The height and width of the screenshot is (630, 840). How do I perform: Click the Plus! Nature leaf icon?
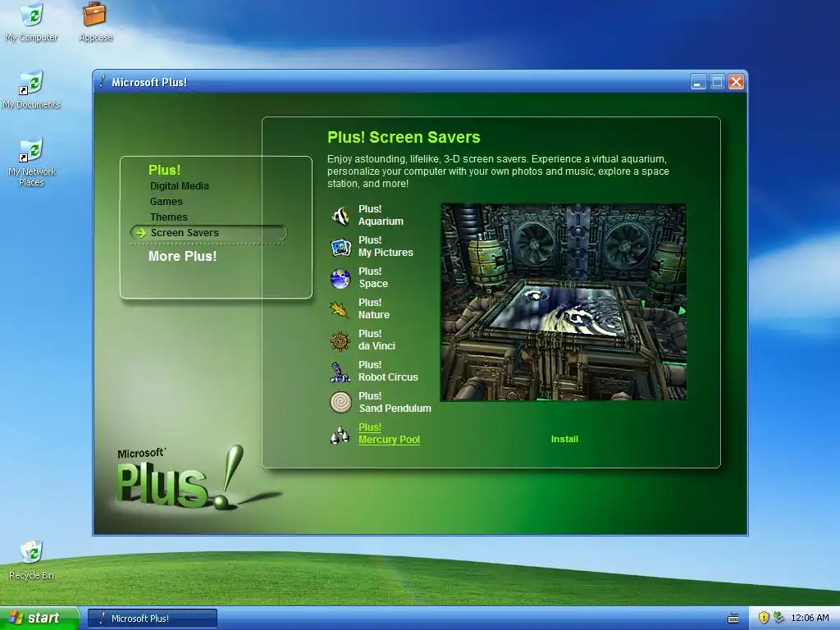point(340,309)
